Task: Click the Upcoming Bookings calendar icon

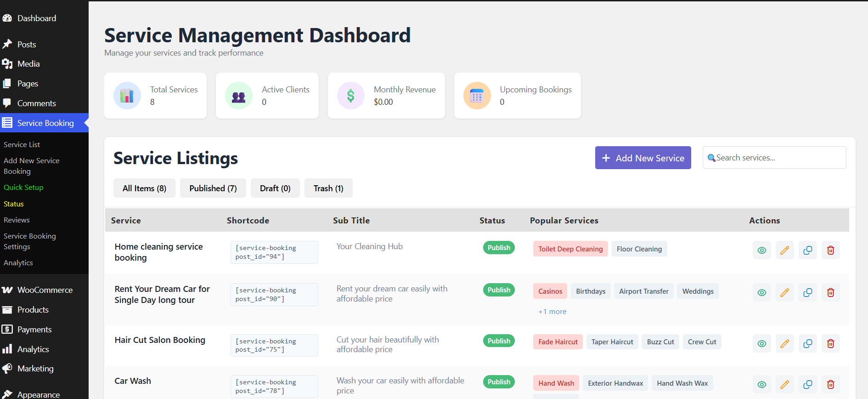Action: (477, 96)
